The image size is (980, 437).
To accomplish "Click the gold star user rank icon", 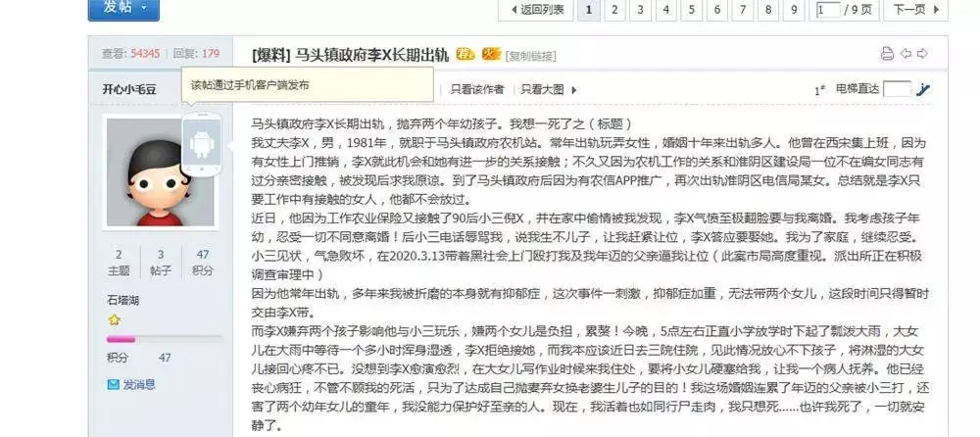I will tap(114, 319).
